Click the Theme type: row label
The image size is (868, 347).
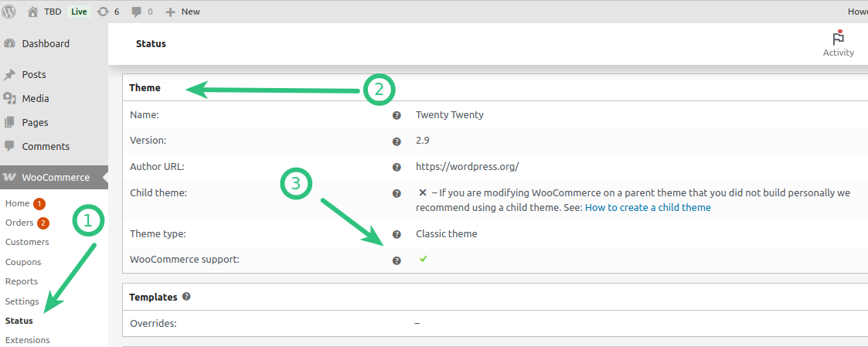point(158,233)
